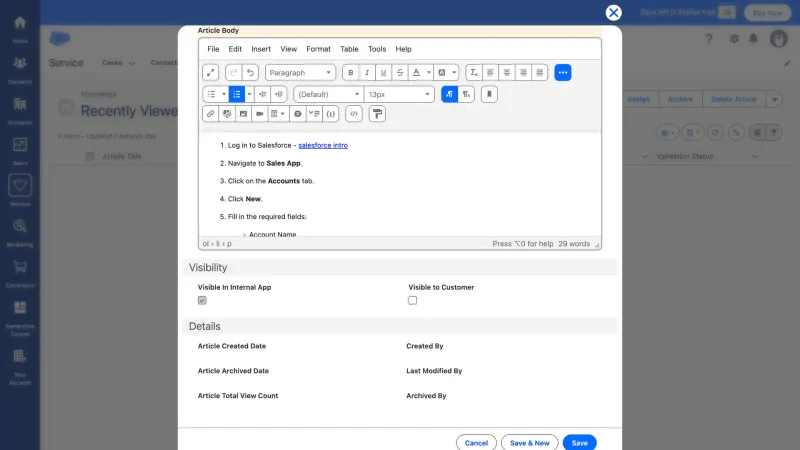Open the Insert menu
This screenshot has width=800, height=450.
click(261, 49)
